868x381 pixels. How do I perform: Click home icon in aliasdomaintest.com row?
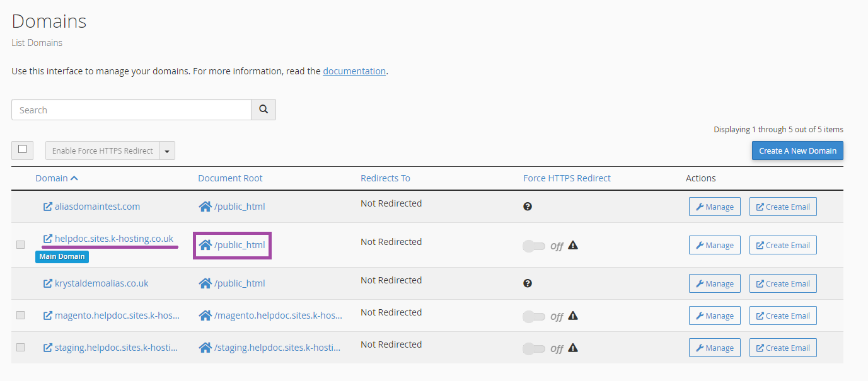coord(205,207)
